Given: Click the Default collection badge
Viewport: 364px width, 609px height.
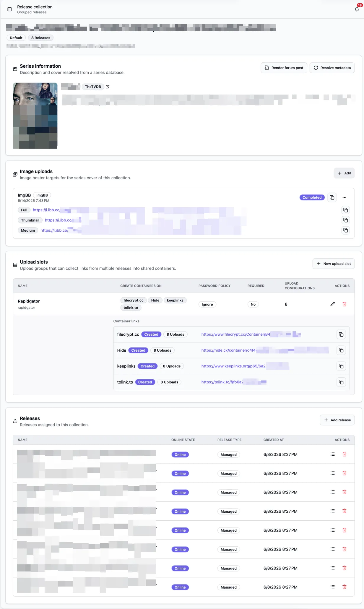Looking at the screenshot, I should (x=16, y=38).
